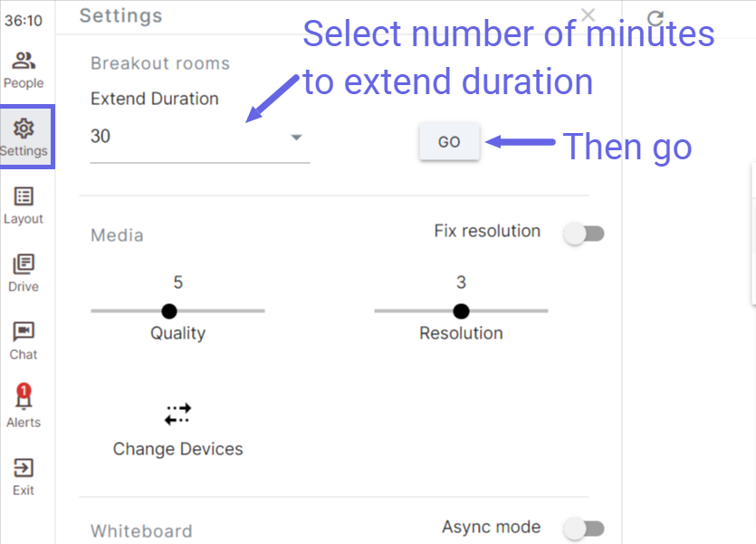This screenshot has width=756, height=544.
Task: Open the People panel icon
Action: tap(24, 61)
